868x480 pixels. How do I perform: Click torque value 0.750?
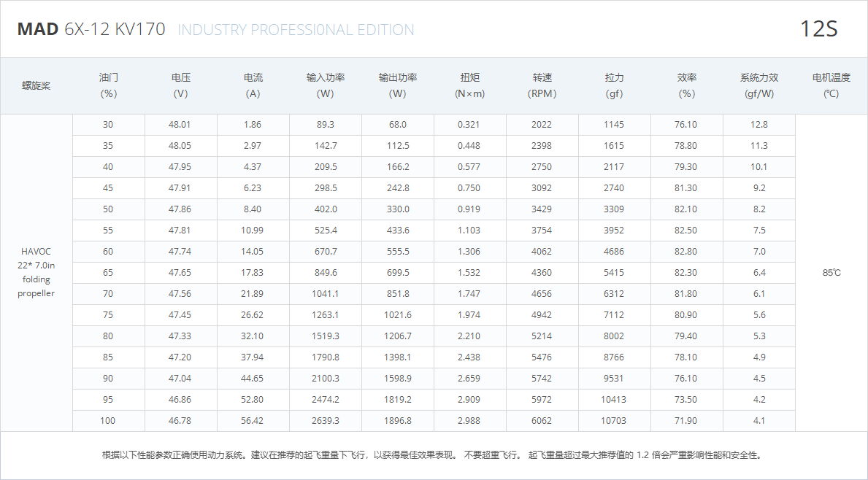pos(469,188)
